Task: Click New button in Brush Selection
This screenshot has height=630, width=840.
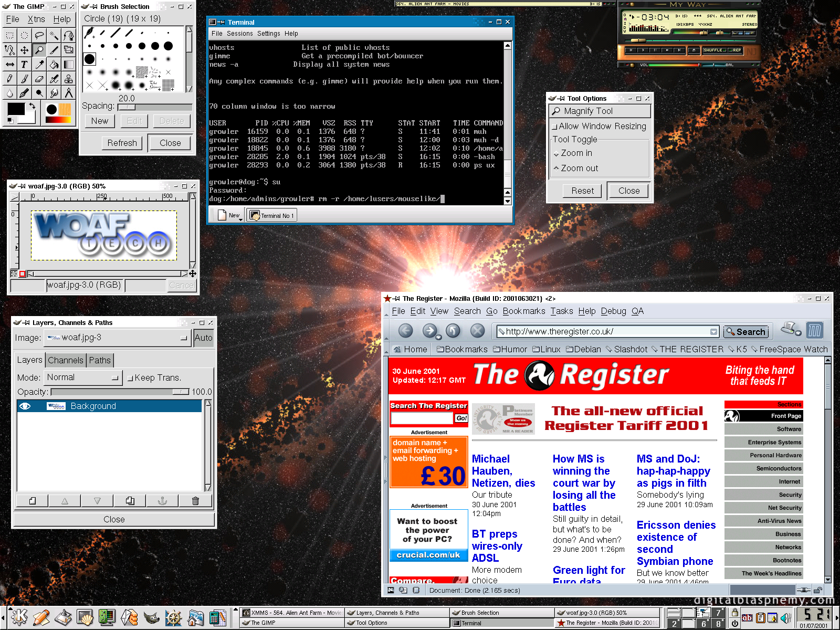Action: click(100, 121)
